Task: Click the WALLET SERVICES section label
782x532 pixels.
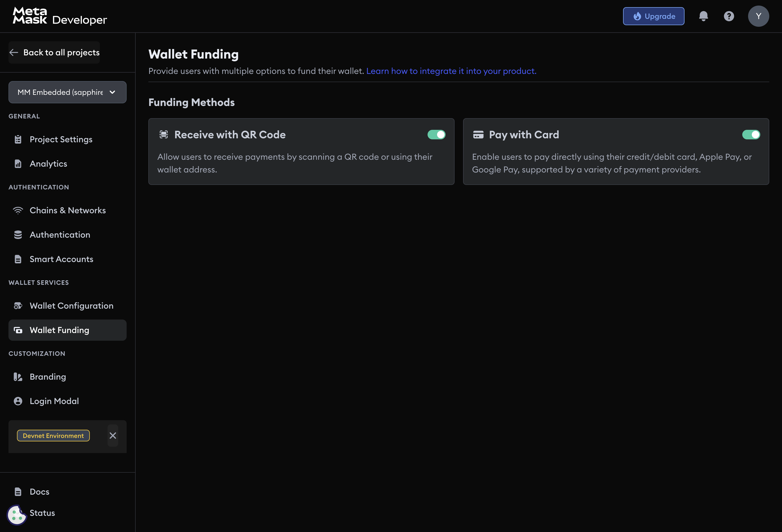Action: [x=39, y=283]
